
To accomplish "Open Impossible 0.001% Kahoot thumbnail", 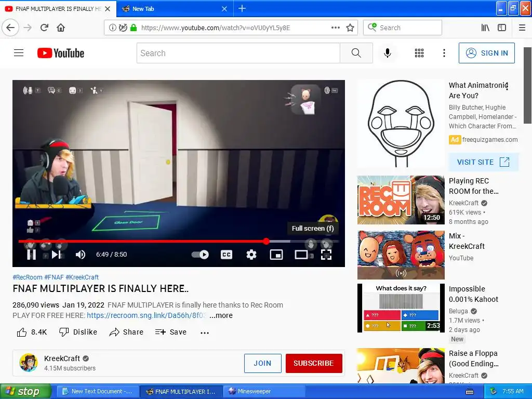I will 401,308.
